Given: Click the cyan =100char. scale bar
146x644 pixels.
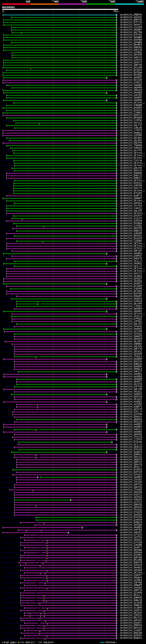Looking at the screenshot, I should point(102,642).
